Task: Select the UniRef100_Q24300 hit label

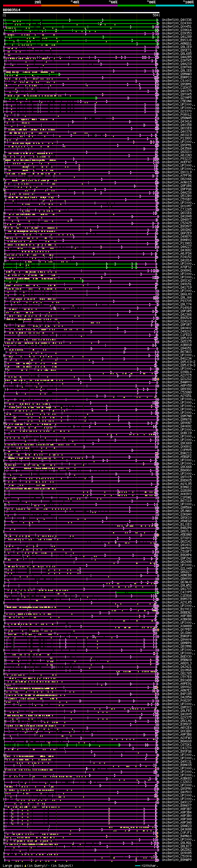Action: 177,23
